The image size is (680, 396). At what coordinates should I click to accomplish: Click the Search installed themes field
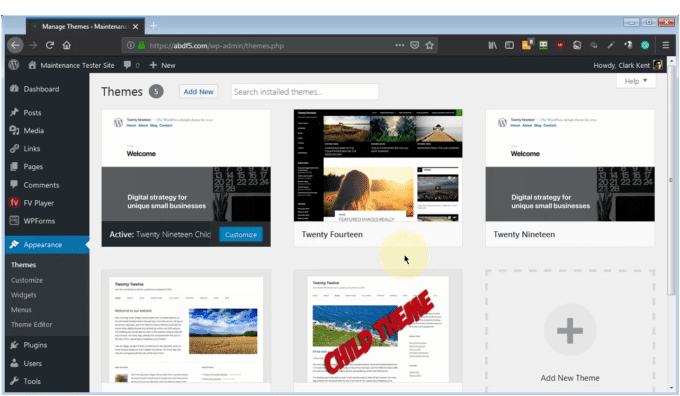point(304,92)
